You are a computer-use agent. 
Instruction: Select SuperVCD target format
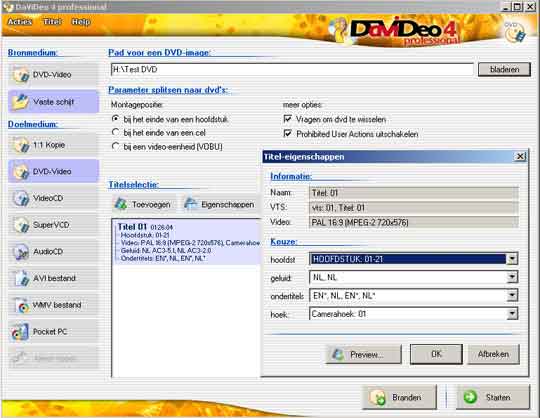(x=53, y=225)
